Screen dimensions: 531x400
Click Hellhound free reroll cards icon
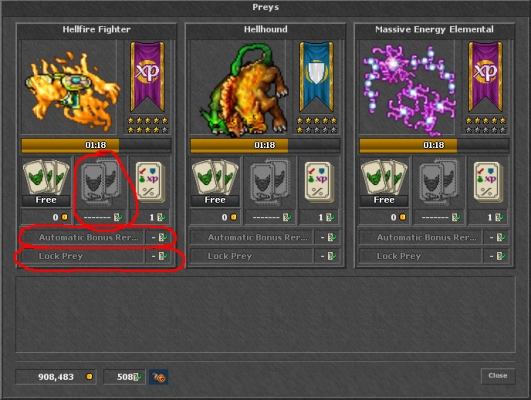(215, 183)
